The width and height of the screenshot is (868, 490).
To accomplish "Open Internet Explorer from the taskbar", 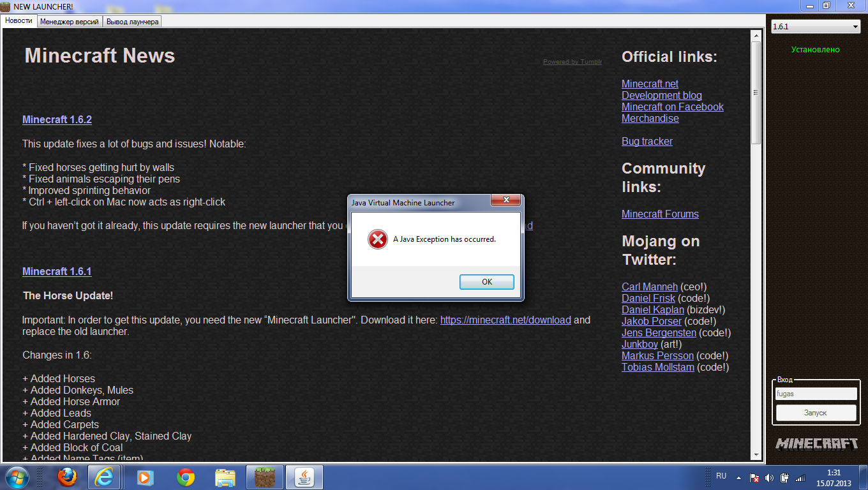I will point(104,477).
